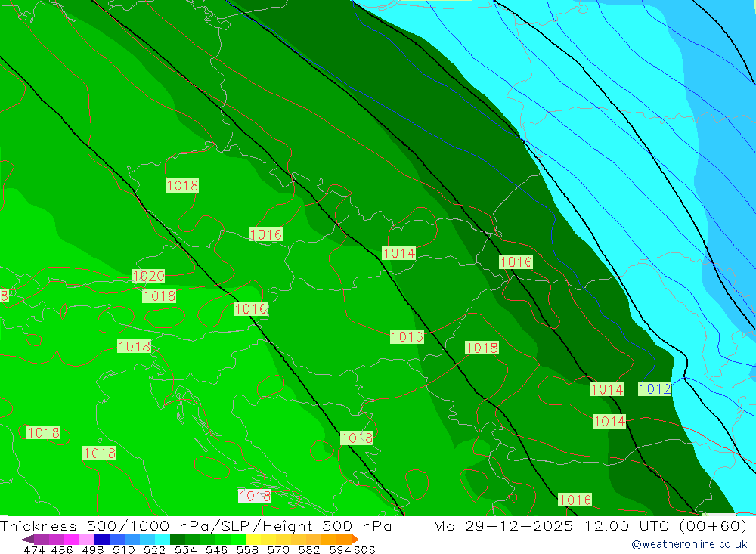Click the 582 legend value
The height and width of the screenshot is (554, 756).
click(x=308, y=549)
